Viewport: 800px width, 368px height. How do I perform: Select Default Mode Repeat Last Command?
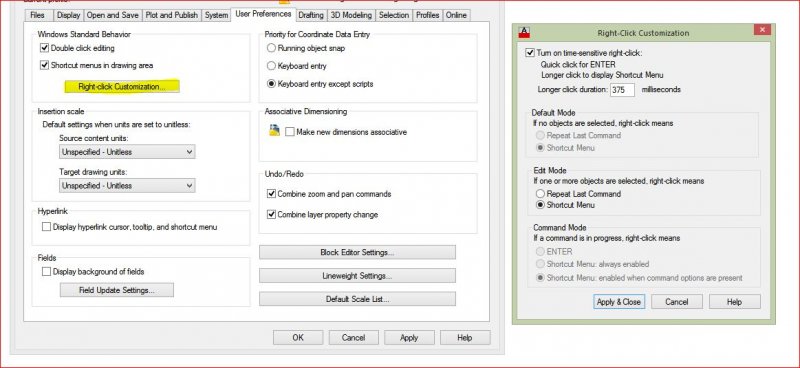[540, 136]
